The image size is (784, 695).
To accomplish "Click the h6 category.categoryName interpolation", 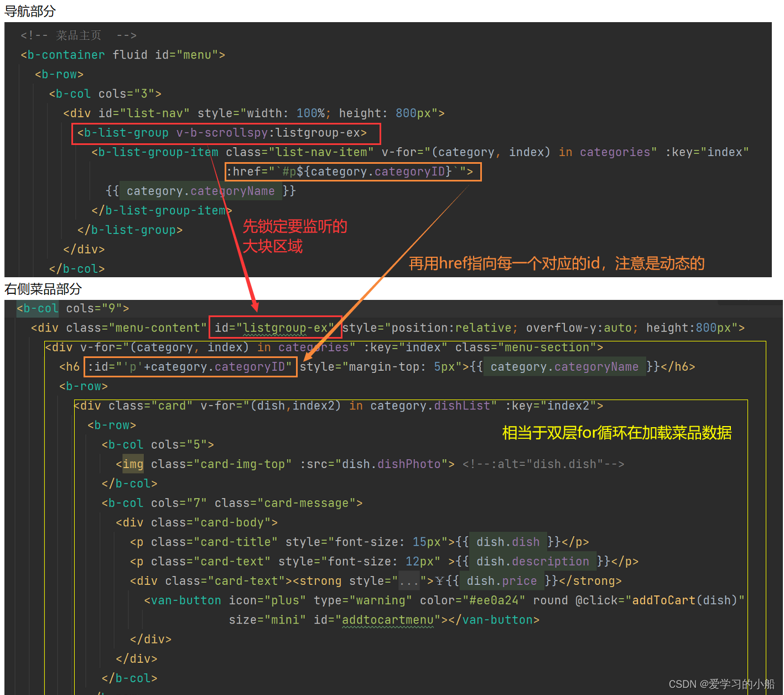I will click(x=564, y=366).
